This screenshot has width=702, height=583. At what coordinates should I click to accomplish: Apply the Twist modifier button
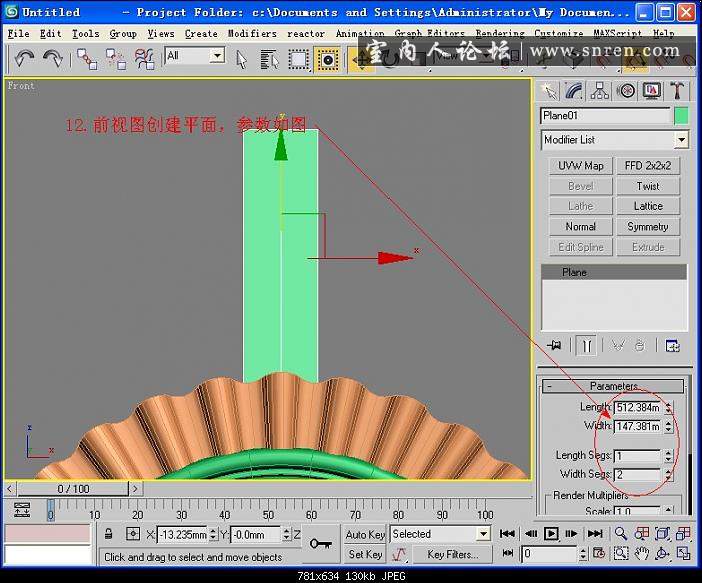648,186
